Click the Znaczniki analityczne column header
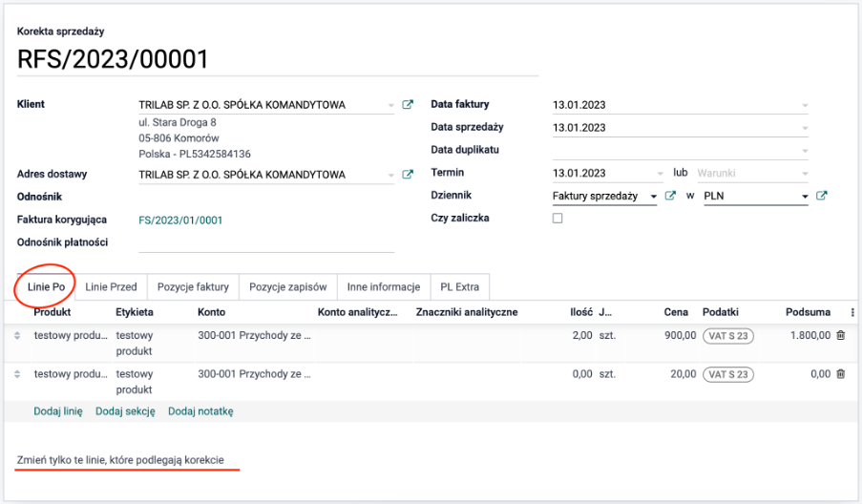863x504 pixels. tap(467, 312)
